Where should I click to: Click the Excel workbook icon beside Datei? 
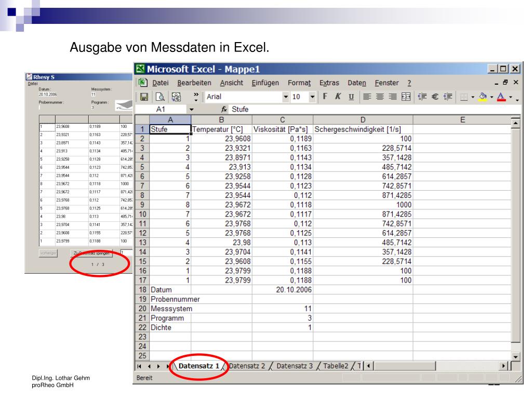tap(142, 83)
